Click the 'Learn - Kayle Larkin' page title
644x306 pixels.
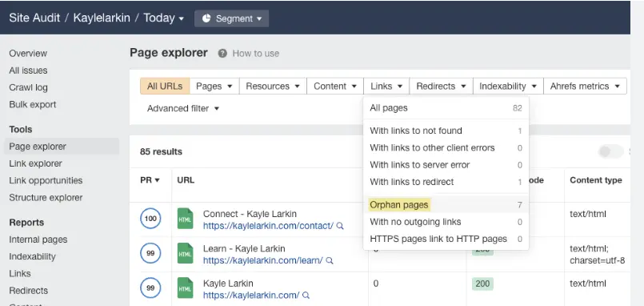click(x=244, y=249)
